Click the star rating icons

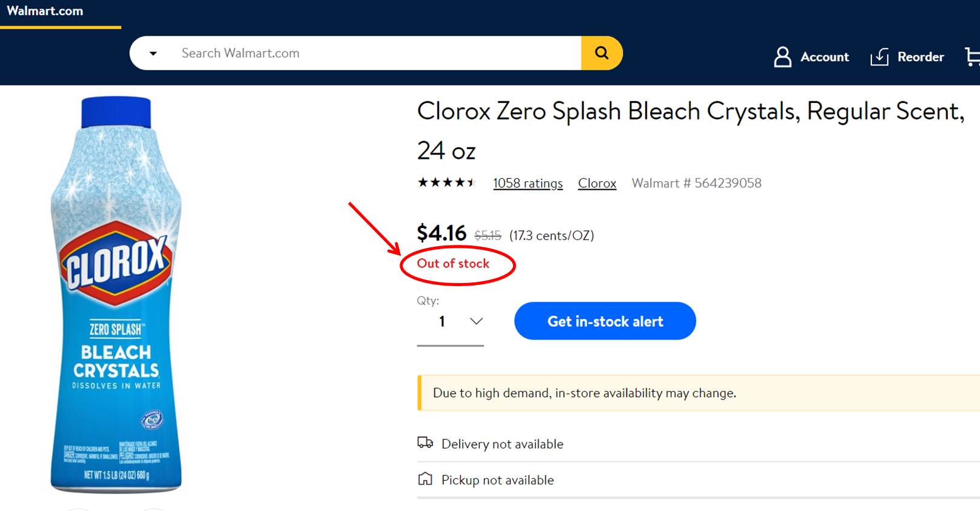(446, 182)
